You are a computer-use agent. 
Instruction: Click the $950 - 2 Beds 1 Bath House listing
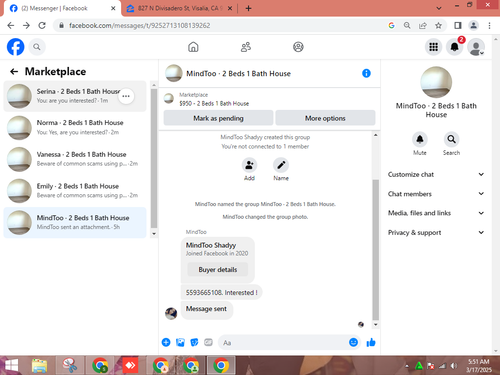214,103
